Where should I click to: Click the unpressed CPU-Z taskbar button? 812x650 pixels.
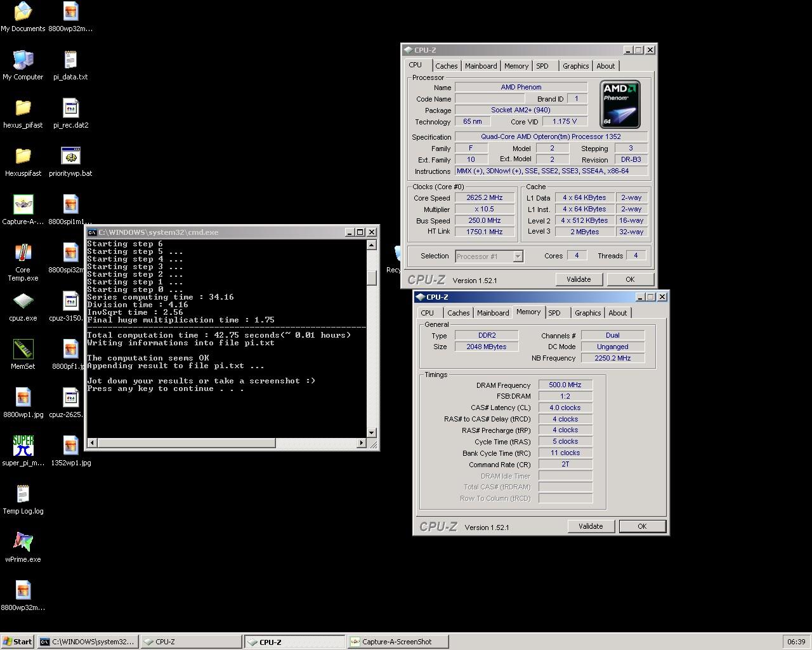(191, 642)
